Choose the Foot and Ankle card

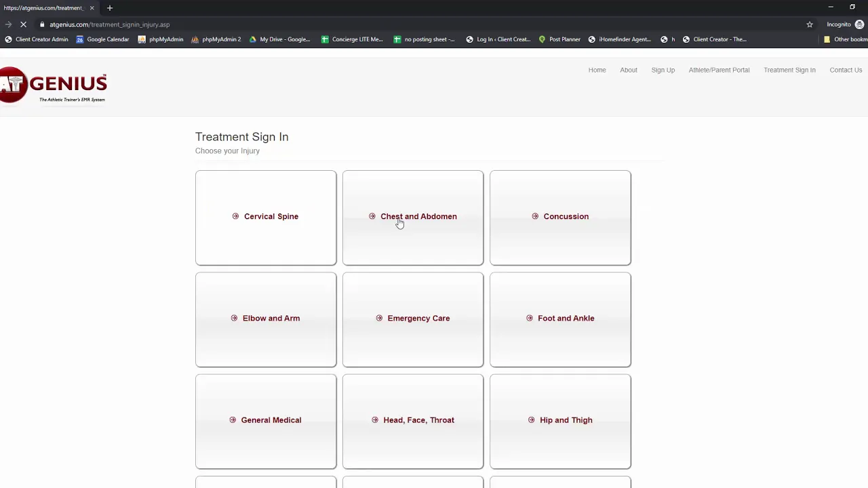point(560,319)
